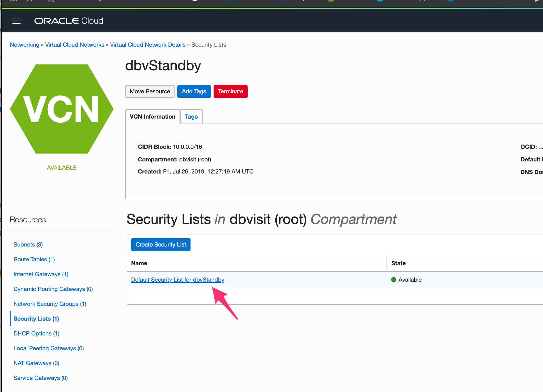The height and width of the screenshot is (392, 543).
Task: Open DHCP Options (1) resource
Action: [37, 334]
